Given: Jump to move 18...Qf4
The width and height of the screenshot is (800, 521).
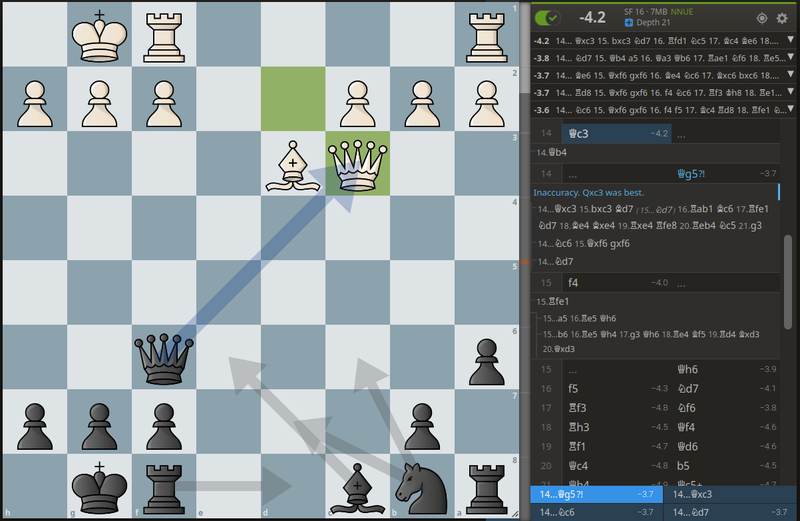Looking at the screenshot, I should coord(725,428).
